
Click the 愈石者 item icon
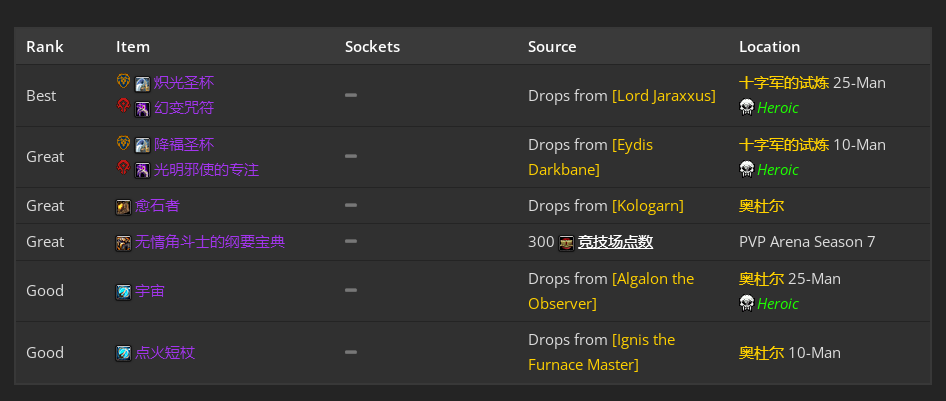[x=124, y=207]
